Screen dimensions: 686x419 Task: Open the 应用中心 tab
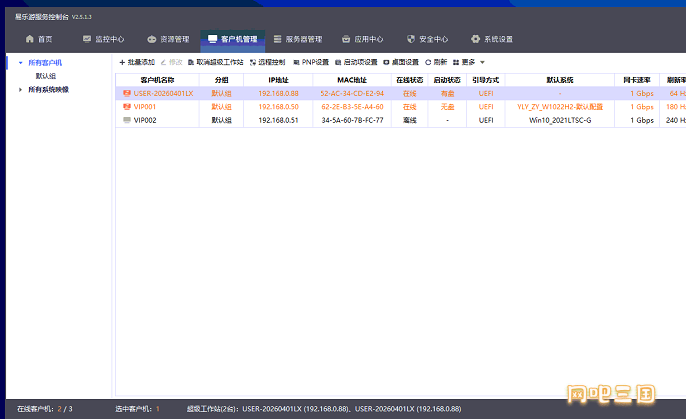[x=361, y=40]
